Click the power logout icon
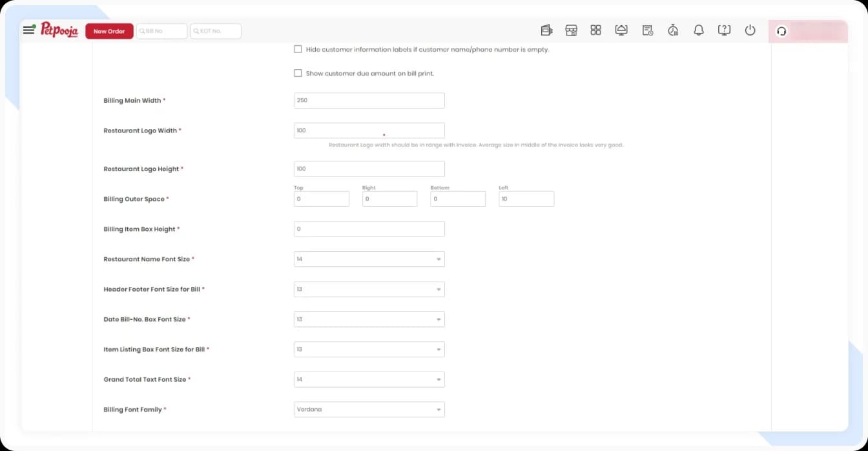Image resolution: width=868 pixels, height=451 pixels. pos(750,30)
